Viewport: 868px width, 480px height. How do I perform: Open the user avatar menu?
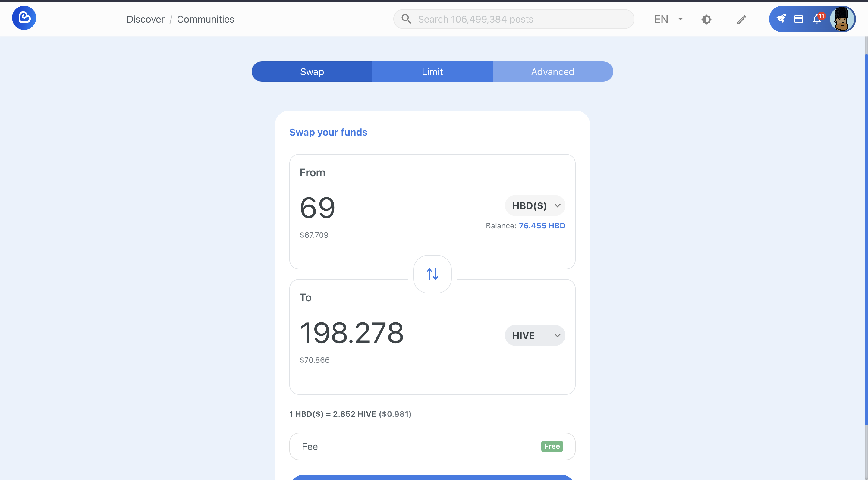(842, 19)
